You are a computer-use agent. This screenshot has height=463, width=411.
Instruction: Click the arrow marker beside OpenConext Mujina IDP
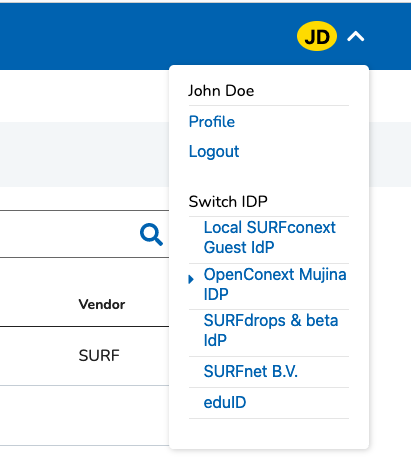coord(191,279)
